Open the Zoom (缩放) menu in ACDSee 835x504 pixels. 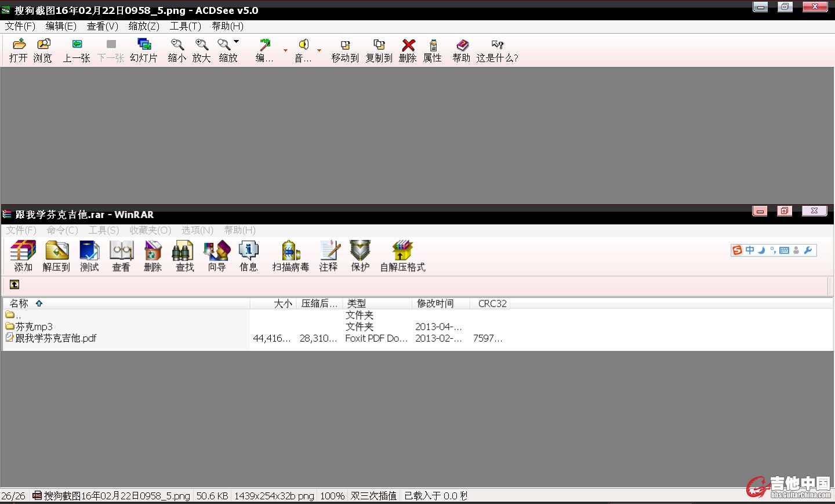coord(144,26)
